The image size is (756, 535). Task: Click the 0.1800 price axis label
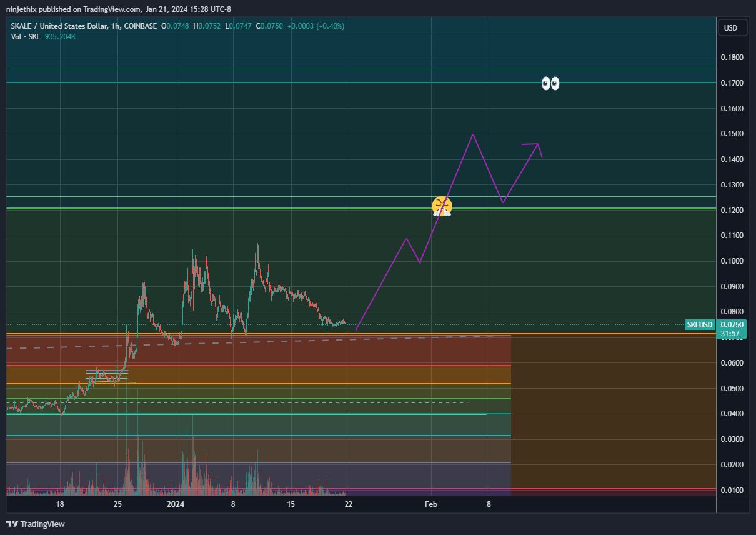pos(732,57)
